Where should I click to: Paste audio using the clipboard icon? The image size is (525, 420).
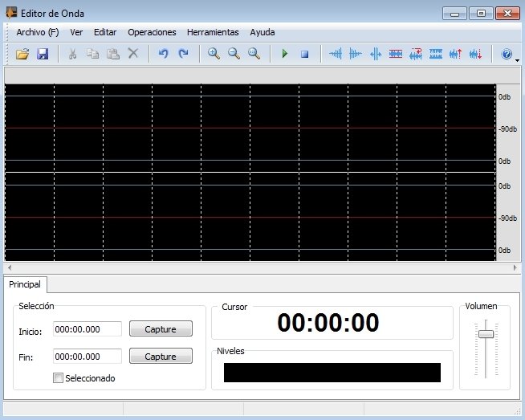[x=113, y=54]
